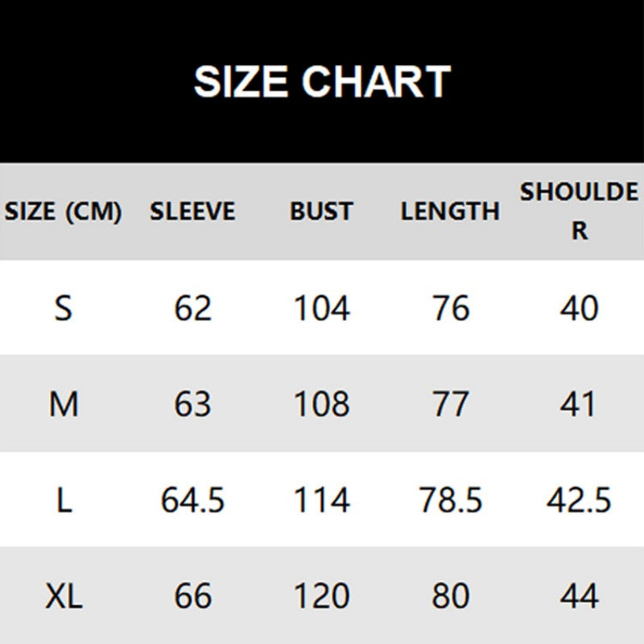
Task: Click shoulder value 41
Action: tap(579, 404)
